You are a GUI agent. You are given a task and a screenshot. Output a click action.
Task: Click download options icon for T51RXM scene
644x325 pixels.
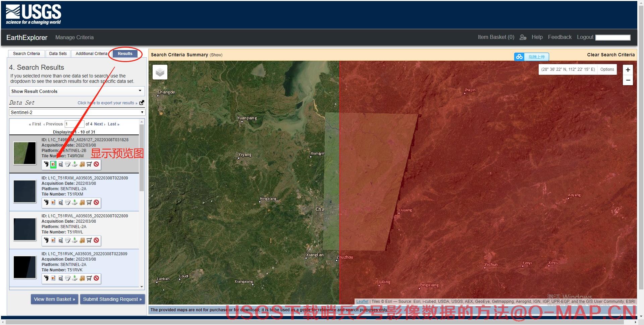(x=75, y=203)
